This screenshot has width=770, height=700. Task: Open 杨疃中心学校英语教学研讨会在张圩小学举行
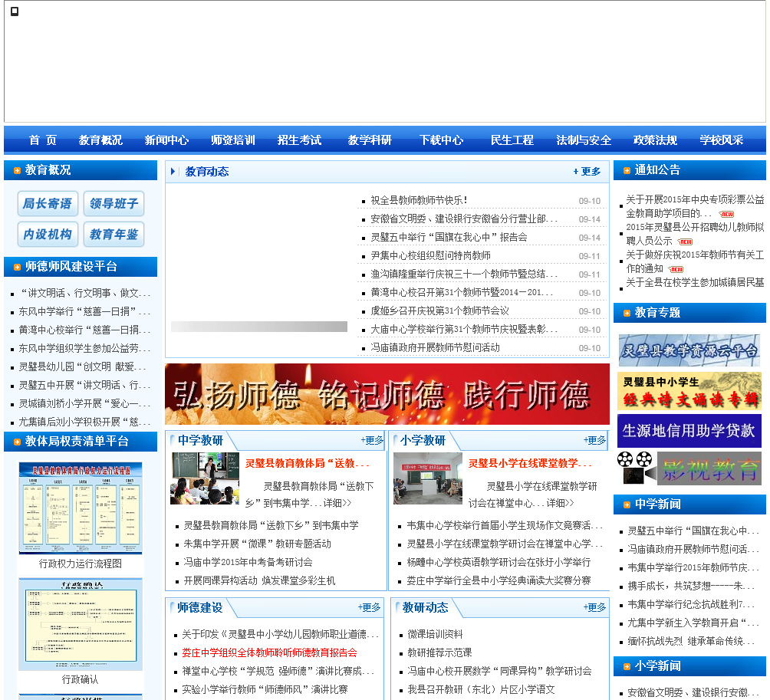click(x=499, y=562)
